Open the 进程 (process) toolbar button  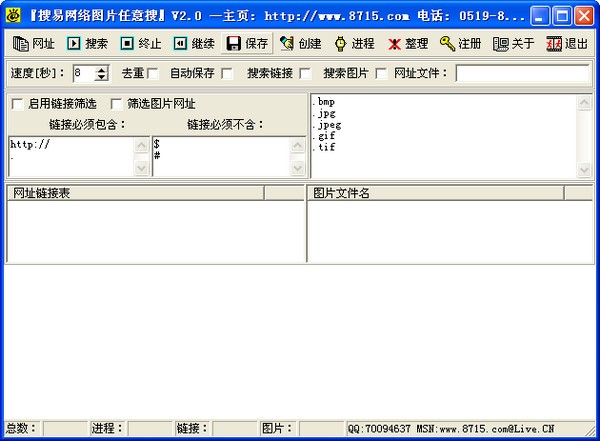click(x=354, y=43)
